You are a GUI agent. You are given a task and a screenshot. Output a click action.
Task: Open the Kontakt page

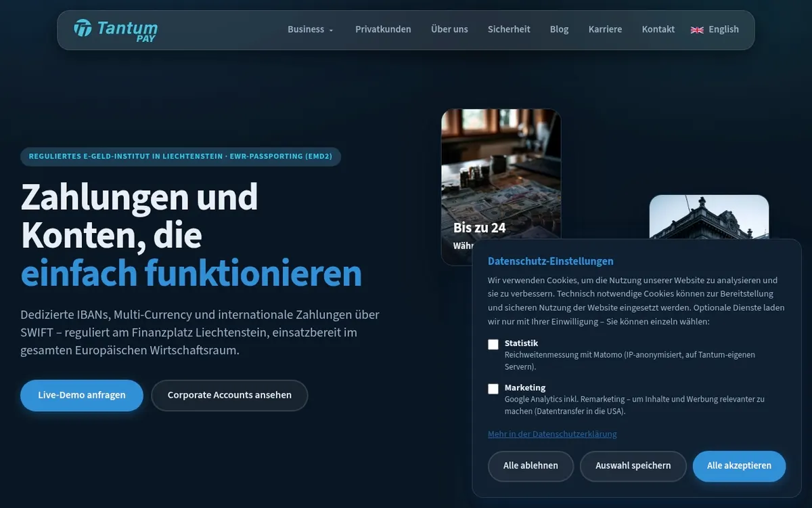pos(658,30)
